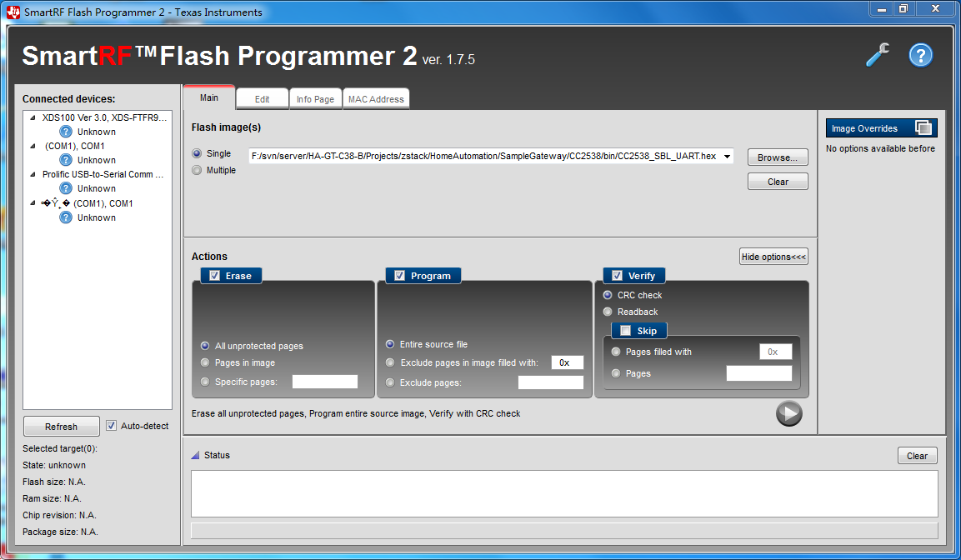Open help via the question mark icon
Viewport: 961px width, 560px height.
pyautogui.click(x=920, y=55)
